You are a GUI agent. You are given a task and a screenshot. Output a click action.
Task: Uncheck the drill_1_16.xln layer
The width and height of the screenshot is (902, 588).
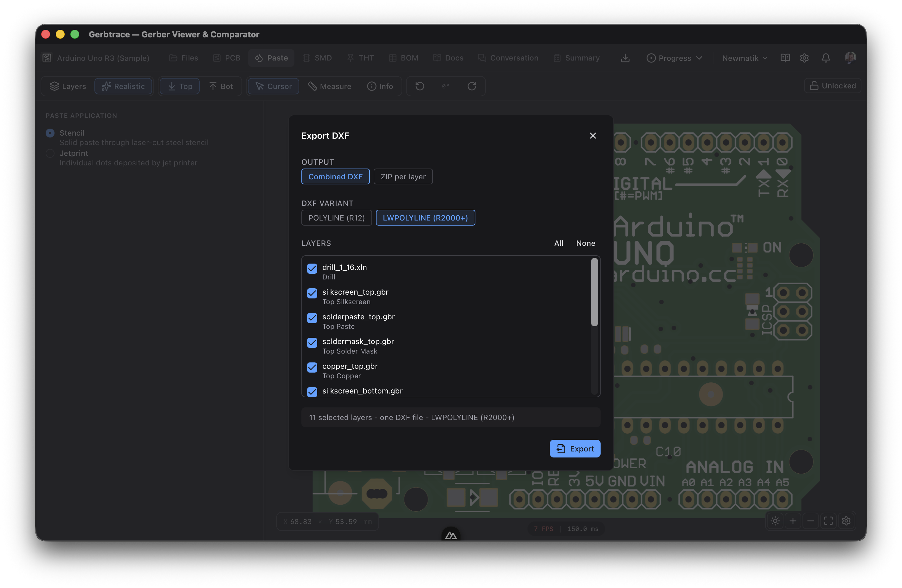coord(312,269)
